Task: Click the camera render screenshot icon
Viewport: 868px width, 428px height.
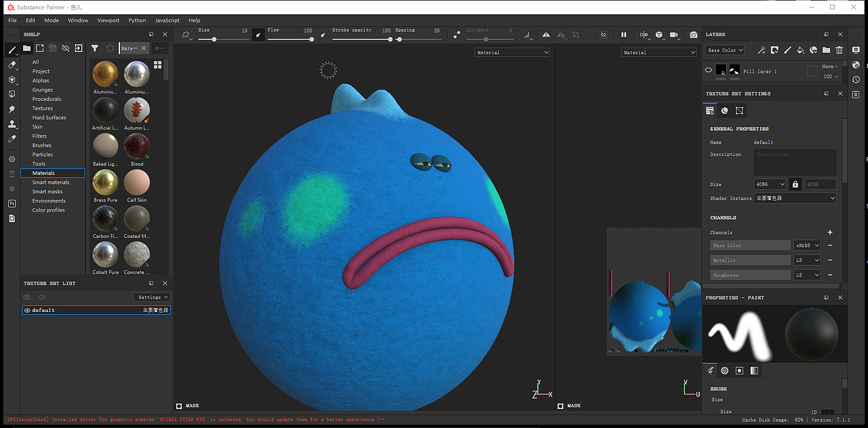Action: click(693, 35)
